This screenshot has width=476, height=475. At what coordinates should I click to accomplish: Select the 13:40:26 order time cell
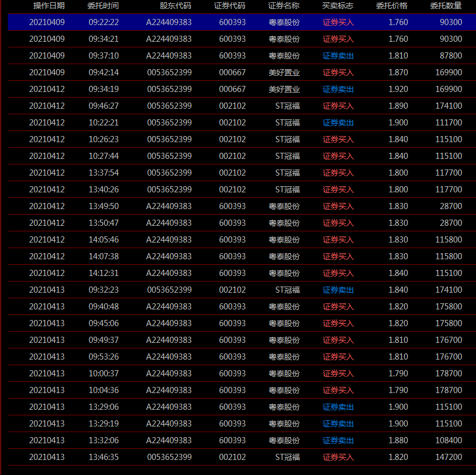coord(104,189)
